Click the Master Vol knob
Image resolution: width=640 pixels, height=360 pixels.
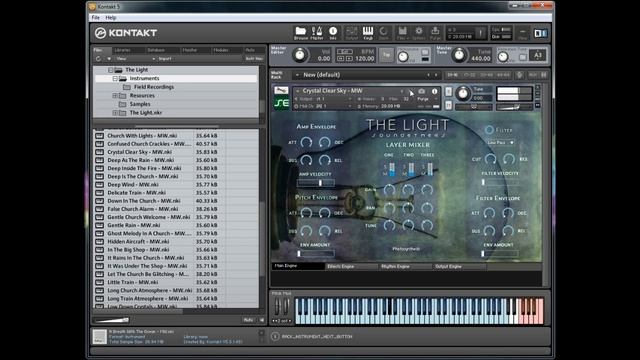tap(300, 55)
